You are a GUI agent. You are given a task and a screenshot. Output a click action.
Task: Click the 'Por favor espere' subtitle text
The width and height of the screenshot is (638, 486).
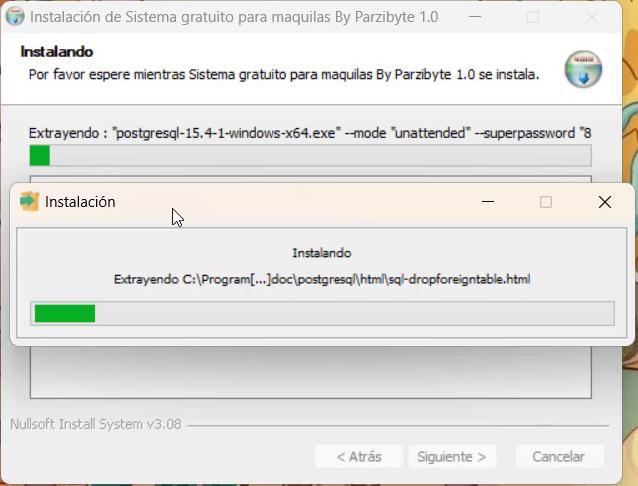[x=284, y=75]
